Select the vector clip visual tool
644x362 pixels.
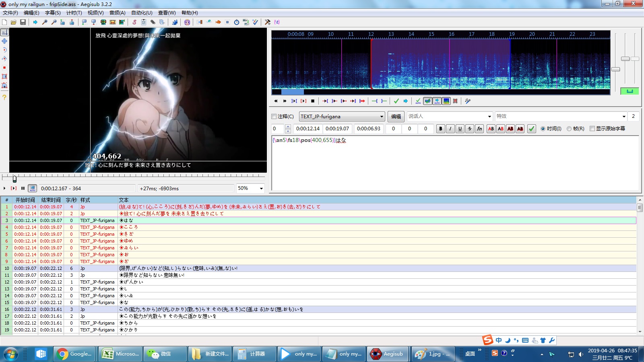[4, 85]
